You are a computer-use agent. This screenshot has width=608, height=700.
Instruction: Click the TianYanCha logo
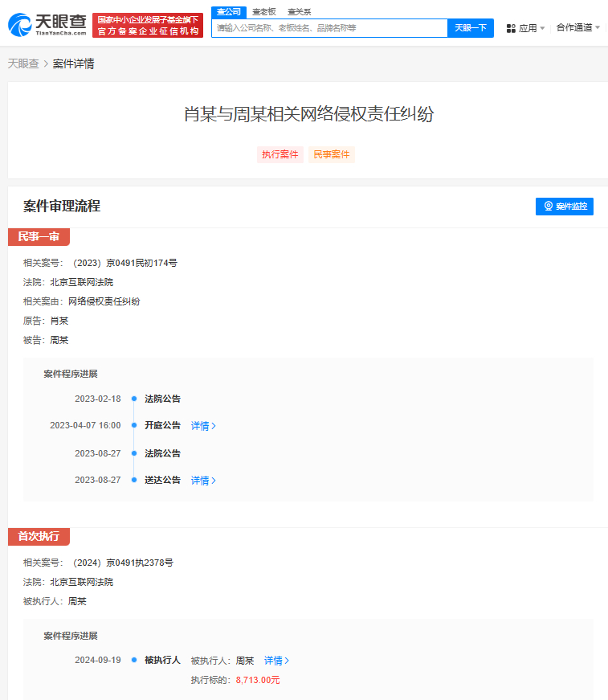(47, 25)
